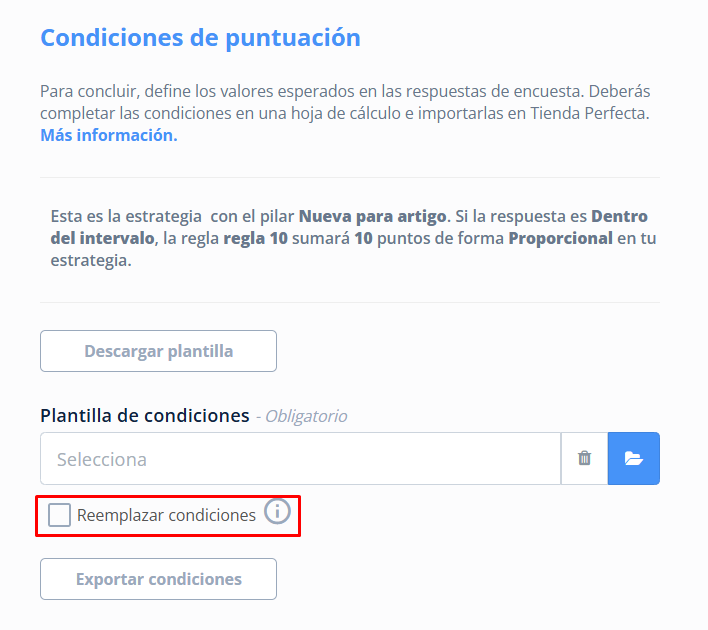
Task: Open the "Más información." link
Action: click(109, 135)
